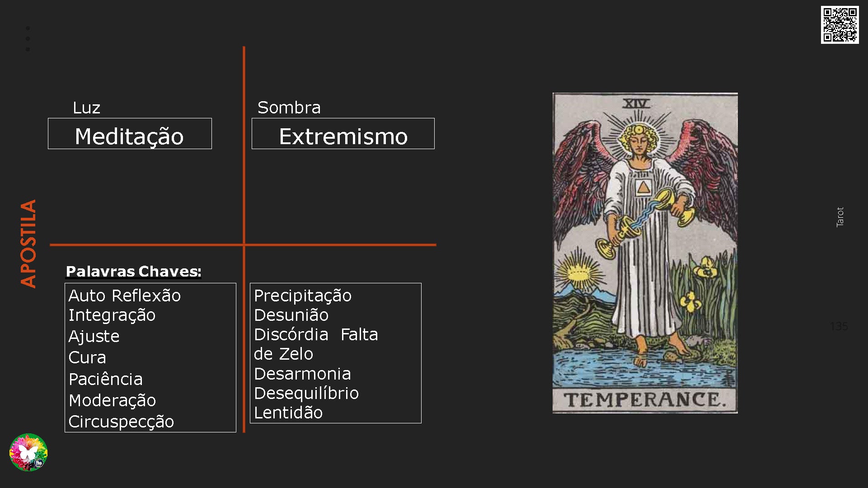Click the 'Ajuste' keyword

coord(94,336)
